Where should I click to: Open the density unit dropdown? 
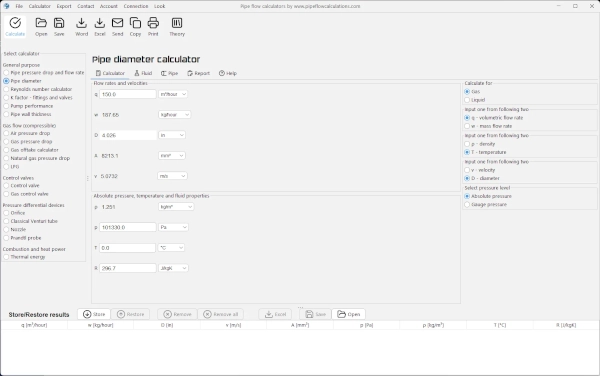pos(176,207)
